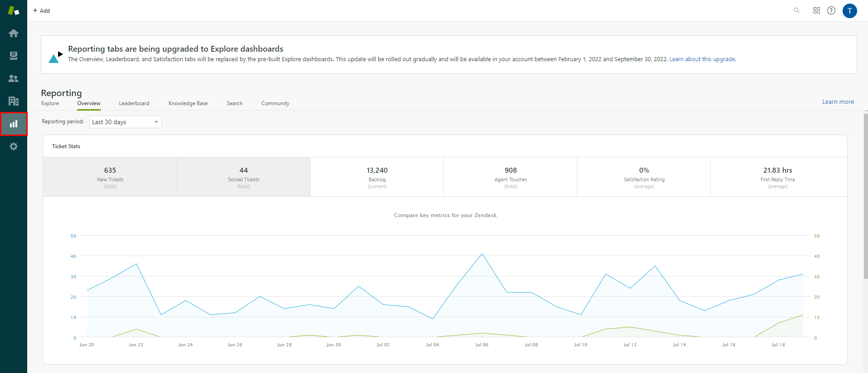Image resolution: width=868 pixels, height=373 pixels.
Task: Click the search magnifier icon
Action: pos(796,10)
